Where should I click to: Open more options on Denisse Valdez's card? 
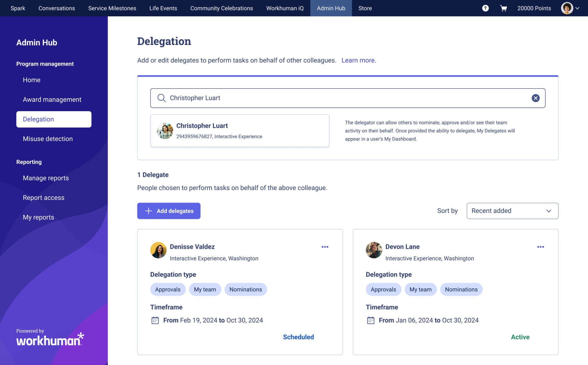325,247
